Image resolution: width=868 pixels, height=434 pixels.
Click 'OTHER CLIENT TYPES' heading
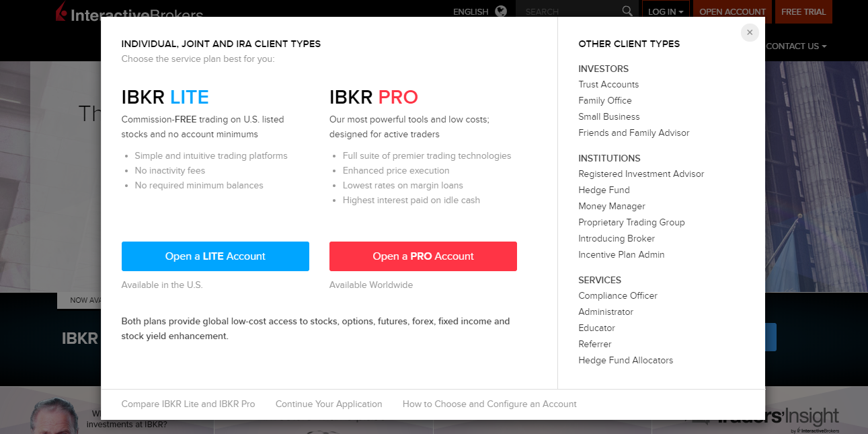click(x=629, y=44)
